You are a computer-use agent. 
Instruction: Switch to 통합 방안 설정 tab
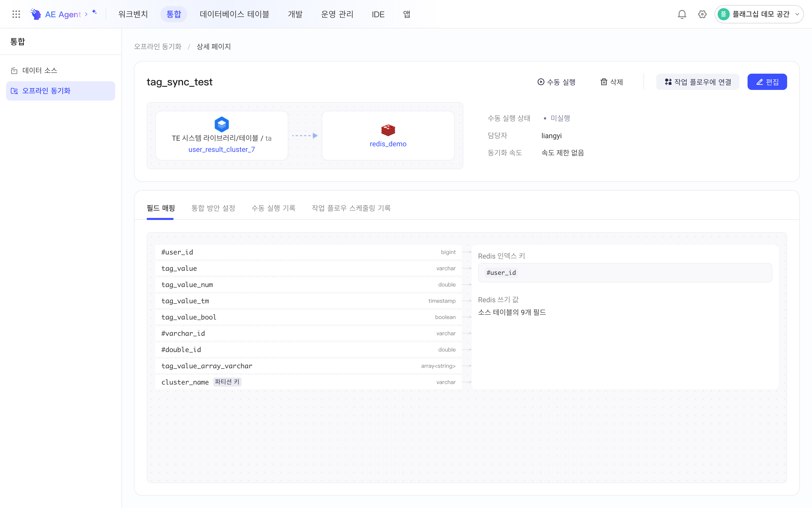coord(213,208)
